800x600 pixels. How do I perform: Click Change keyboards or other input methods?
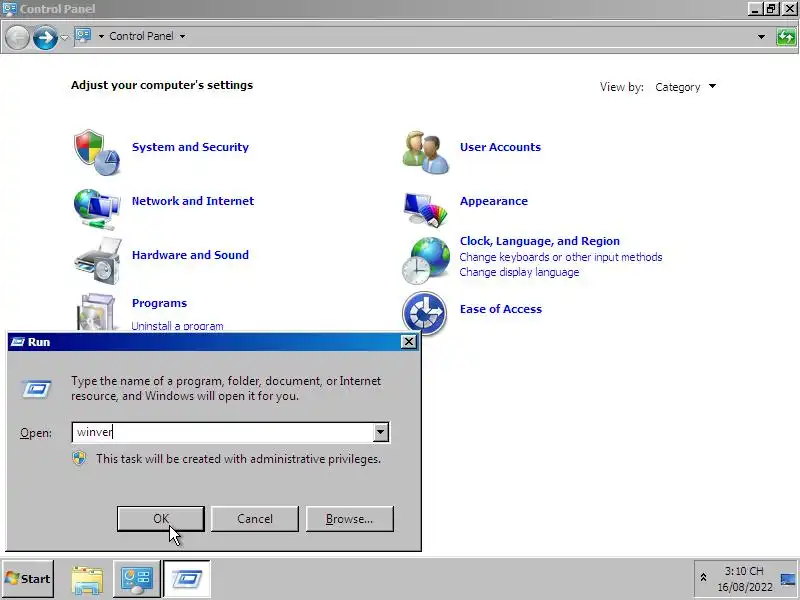tap(561, 257)
